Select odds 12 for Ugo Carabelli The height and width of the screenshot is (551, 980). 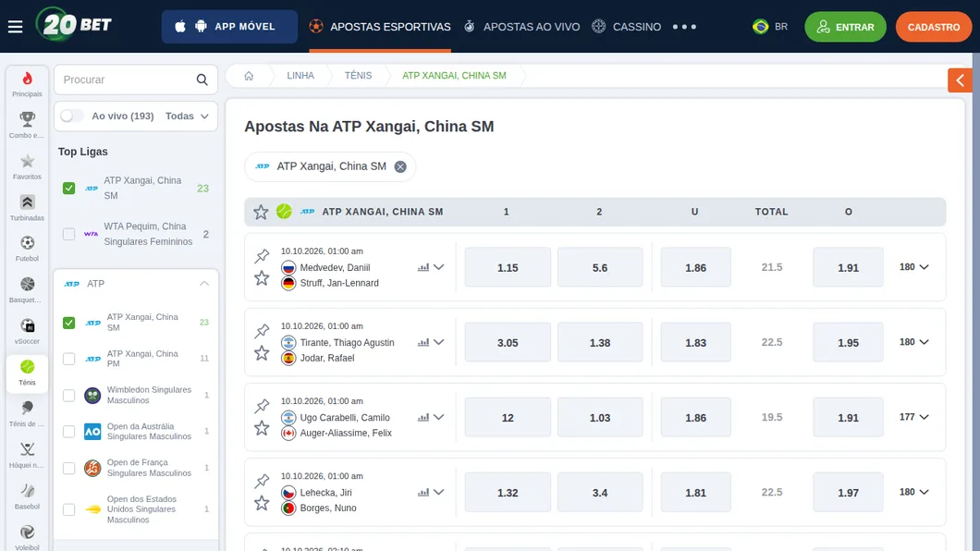pos(508,417)
